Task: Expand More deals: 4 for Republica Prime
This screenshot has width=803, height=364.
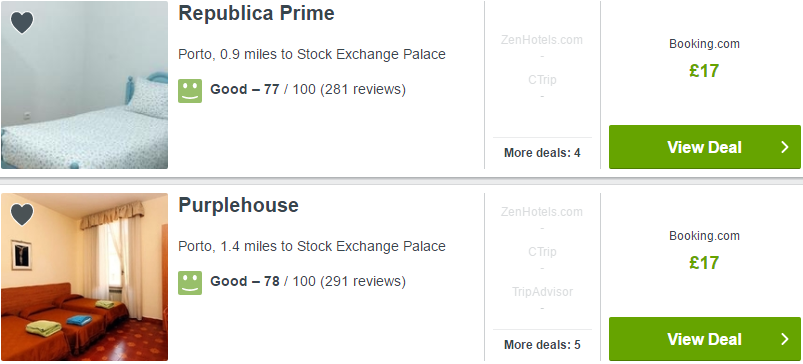Action: [542, 153]
